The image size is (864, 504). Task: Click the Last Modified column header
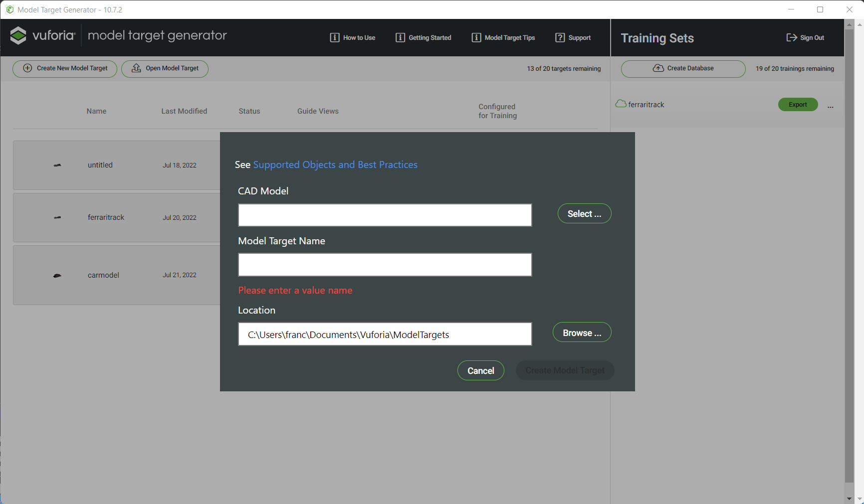184,111
